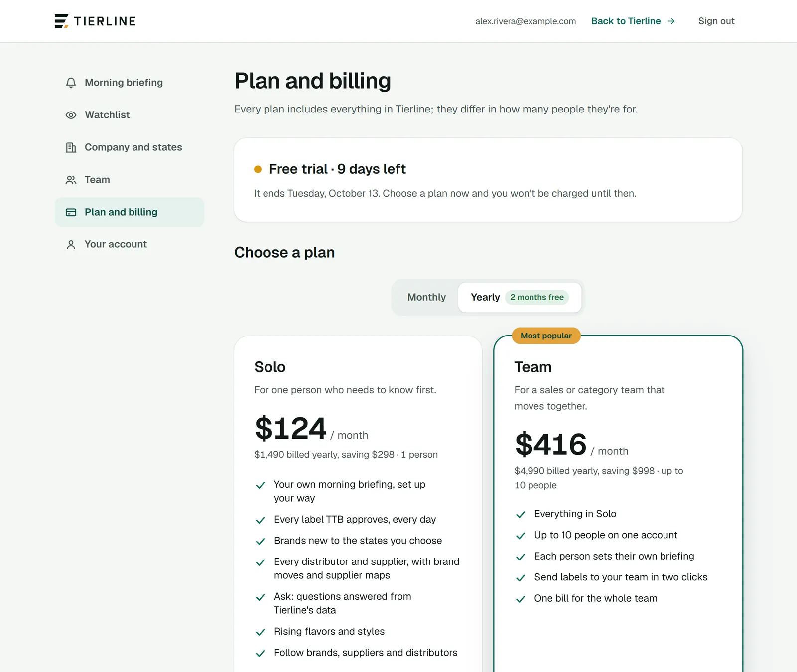Click checkmark beside Each person sets their own briefing
The height and width of the screenshot is (672, 797).
click(x=521, y=557)
